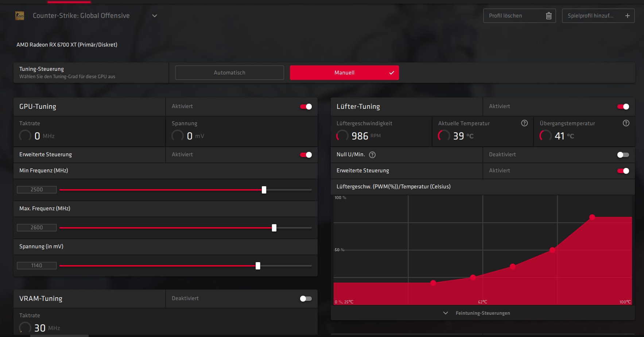Open help for Aktuelle Temperatur

coord(524,123)
